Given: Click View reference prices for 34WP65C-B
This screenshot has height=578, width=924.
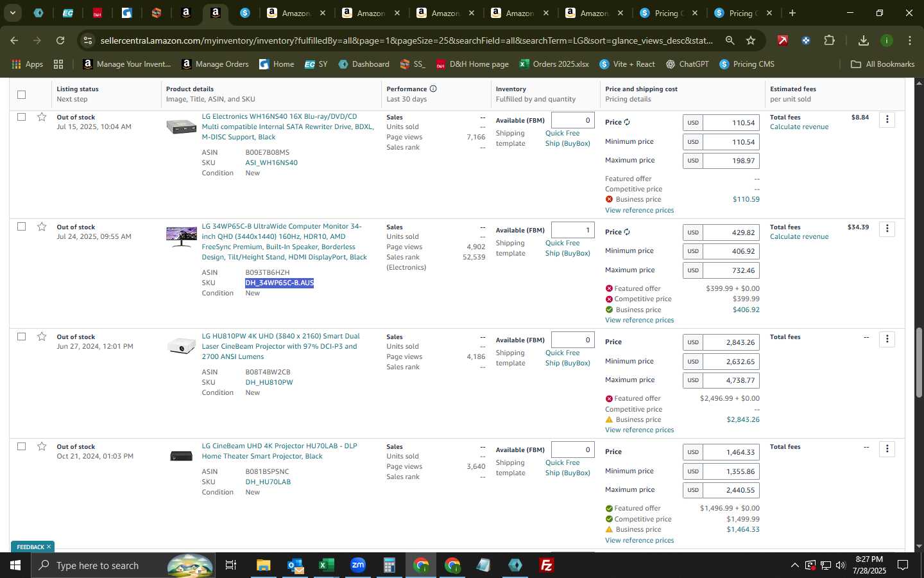Looking at the screenshot, I should coord(639,320).
